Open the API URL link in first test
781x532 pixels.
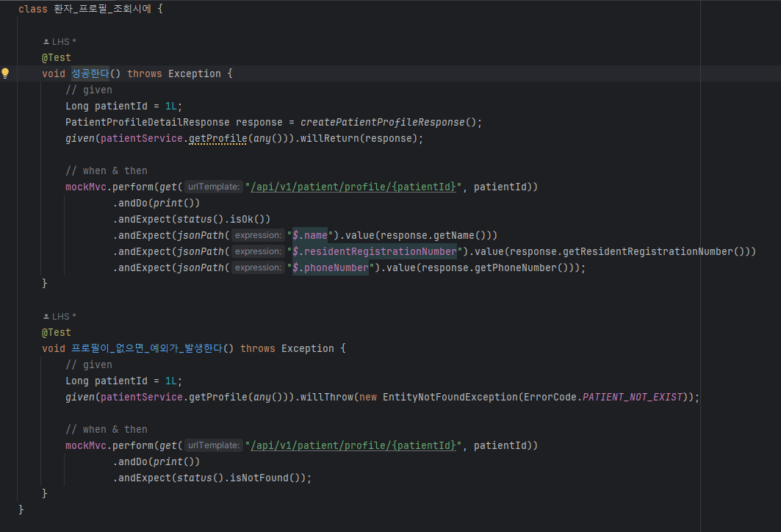(353, 187)
